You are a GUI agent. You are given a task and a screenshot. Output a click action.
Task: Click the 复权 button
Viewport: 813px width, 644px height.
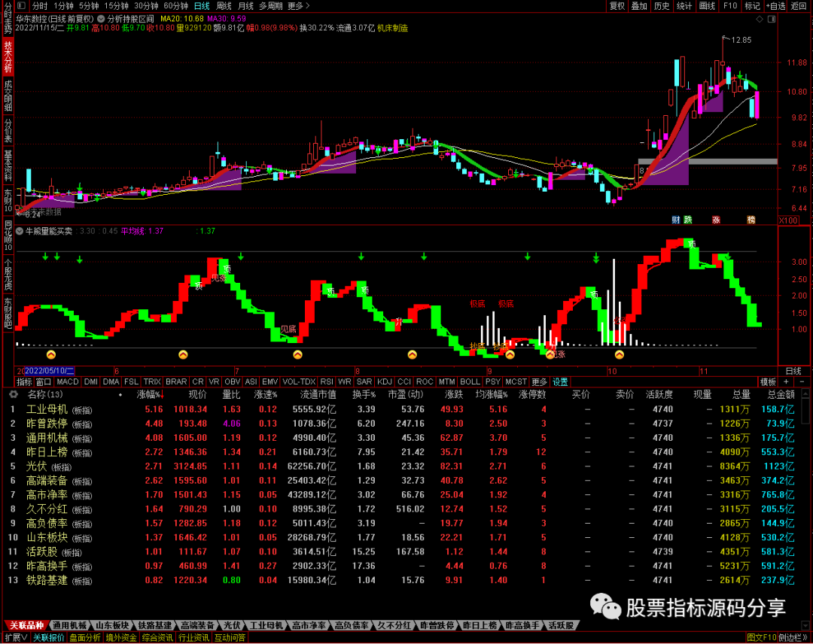point(617,6)
